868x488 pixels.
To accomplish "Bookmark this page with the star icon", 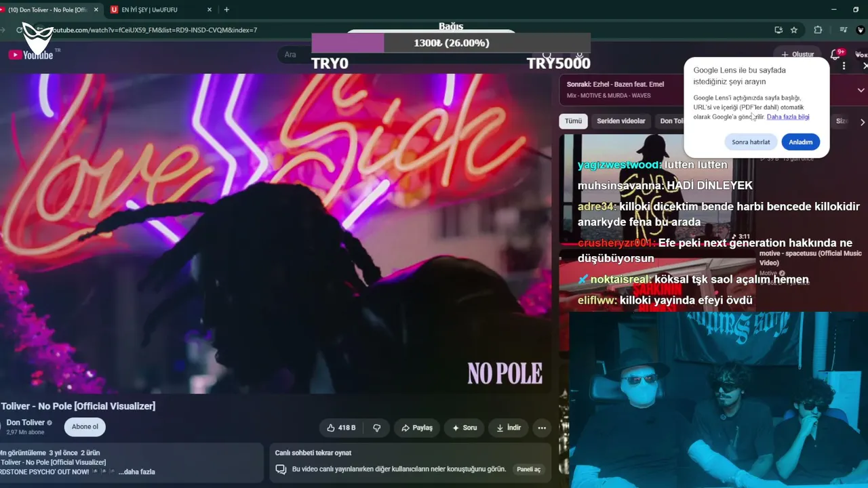I will point(794,30).
